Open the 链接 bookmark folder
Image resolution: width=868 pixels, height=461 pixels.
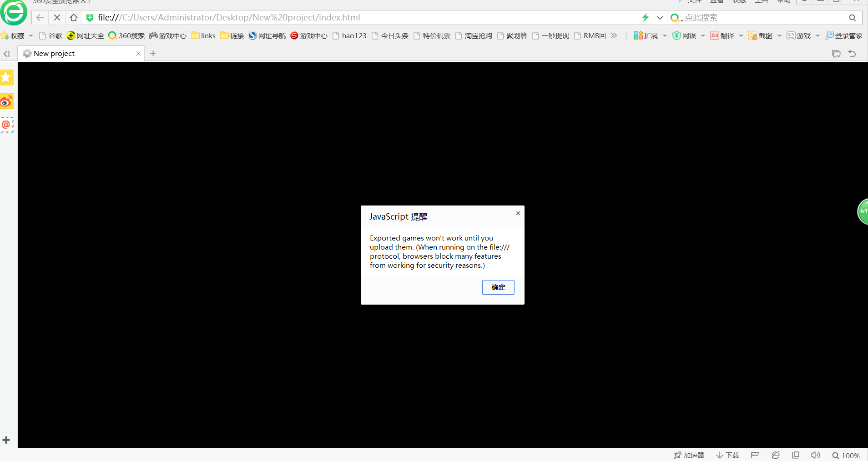[x=232, y=35]
